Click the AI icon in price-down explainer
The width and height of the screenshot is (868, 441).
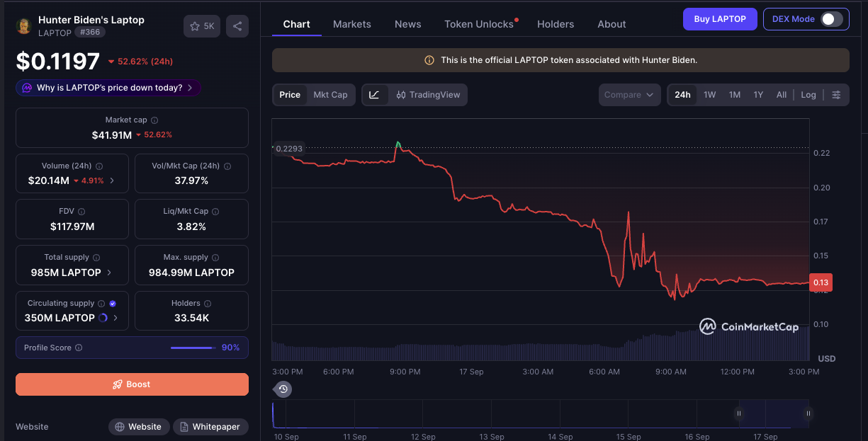pos(27,88)
